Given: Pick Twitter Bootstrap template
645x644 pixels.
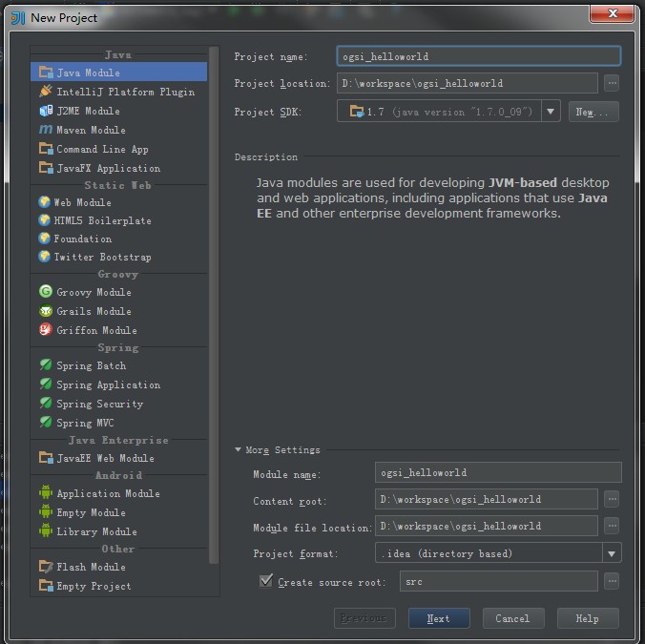Looking at the screenshot, I should tap(119, 257).
